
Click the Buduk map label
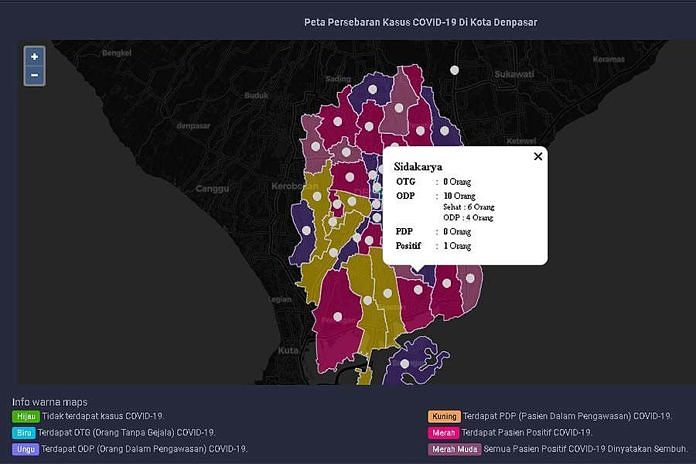click(257, 95)
